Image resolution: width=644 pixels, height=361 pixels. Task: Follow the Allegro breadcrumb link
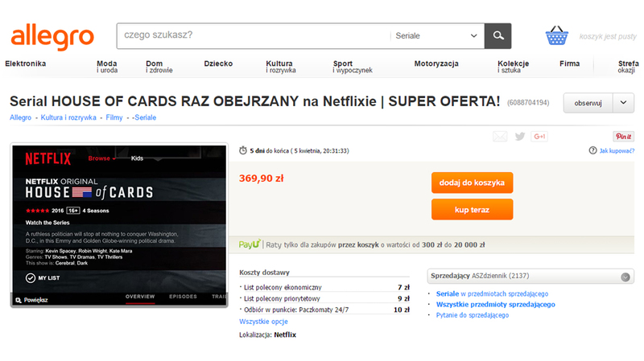[21, 117]
